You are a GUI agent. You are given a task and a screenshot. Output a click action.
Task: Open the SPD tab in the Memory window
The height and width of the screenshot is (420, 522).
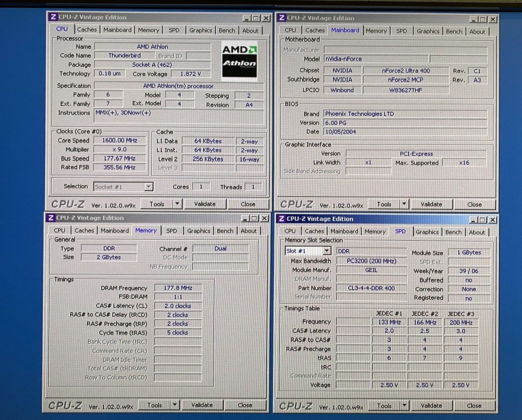(172, 231)
